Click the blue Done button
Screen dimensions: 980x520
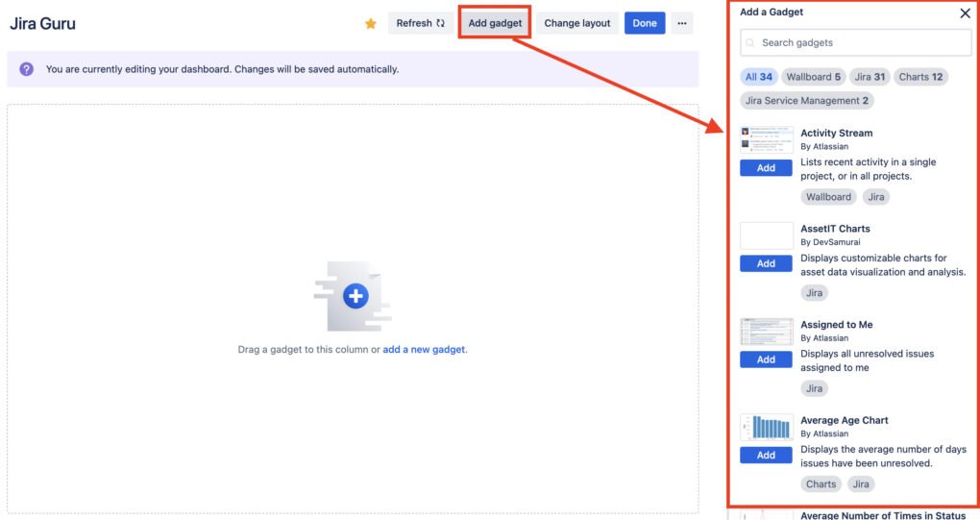(x=645, y=23)
